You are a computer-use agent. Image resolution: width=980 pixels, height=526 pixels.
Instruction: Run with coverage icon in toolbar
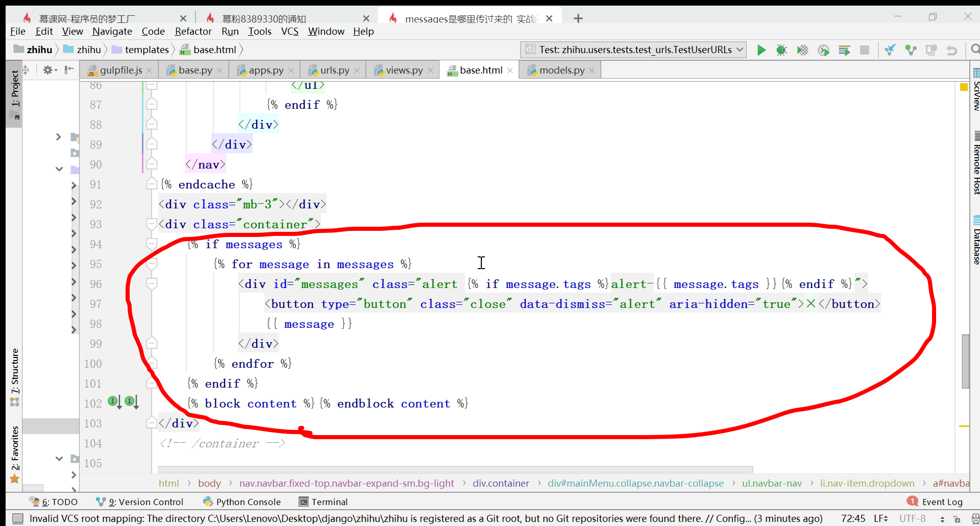click(802, 50)
